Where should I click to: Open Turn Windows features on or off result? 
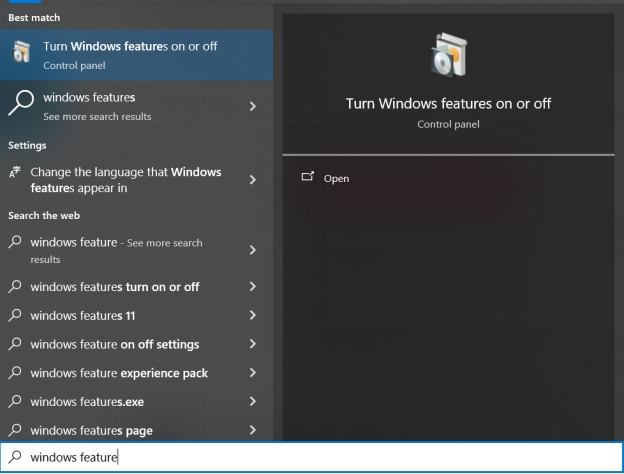(x=136, y=55)
